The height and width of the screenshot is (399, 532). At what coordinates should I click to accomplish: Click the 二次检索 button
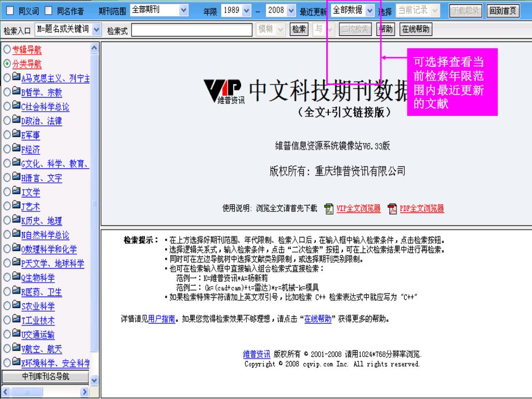pos(354,29)
